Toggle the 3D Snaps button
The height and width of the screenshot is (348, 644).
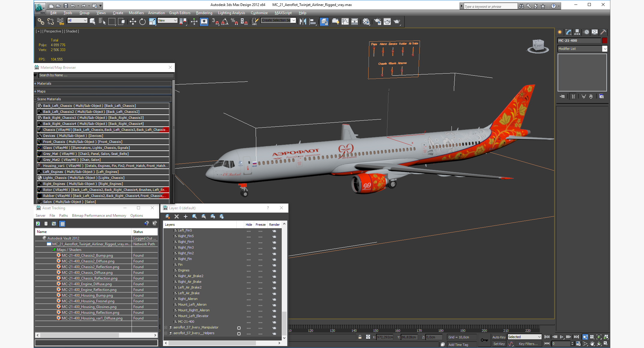(x=215, y=21)
